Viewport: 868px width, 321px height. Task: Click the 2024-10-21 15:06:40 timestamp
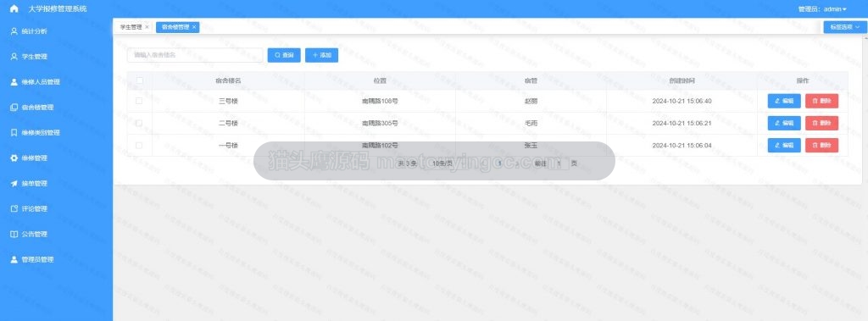682,101
